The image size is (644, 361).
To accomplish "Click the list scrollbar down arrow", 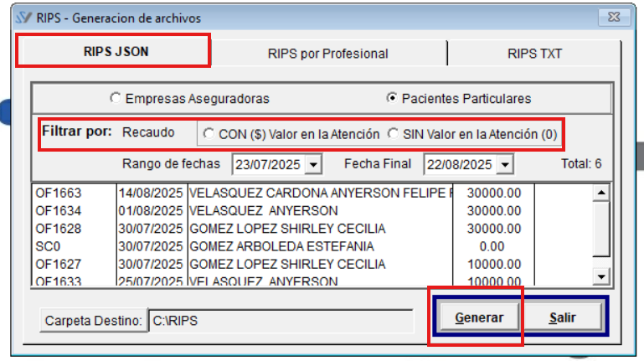I will [x=600, y=276].
